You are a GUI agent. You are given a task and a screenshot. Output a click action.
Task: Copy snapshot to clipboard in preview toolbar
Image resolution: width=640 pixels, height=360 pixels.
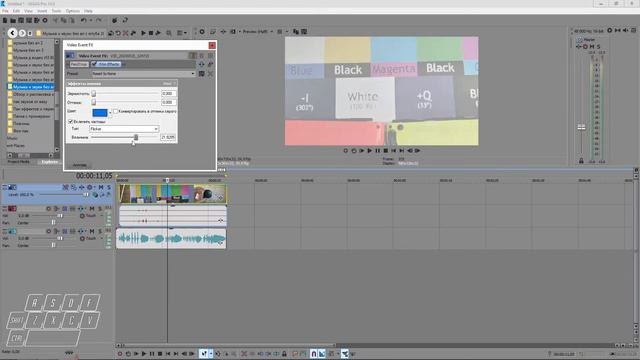(x=296, y=31)
